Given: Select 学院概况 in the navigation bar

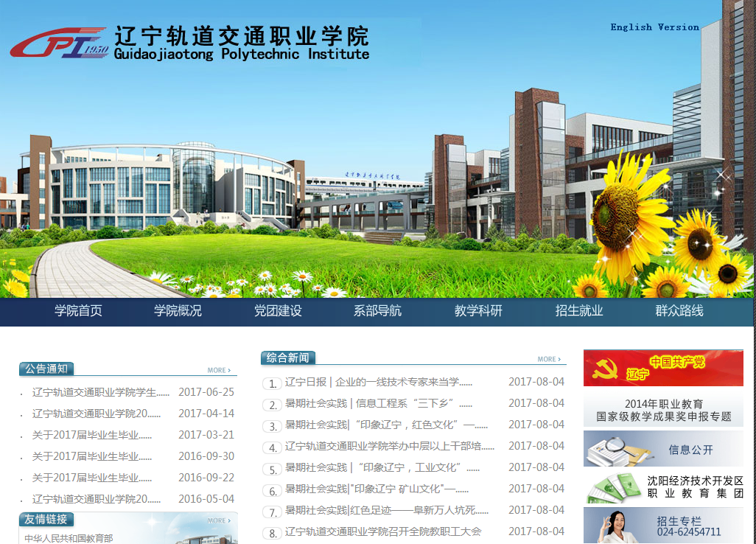Looking at the screenshot, I should click(178, 311).
